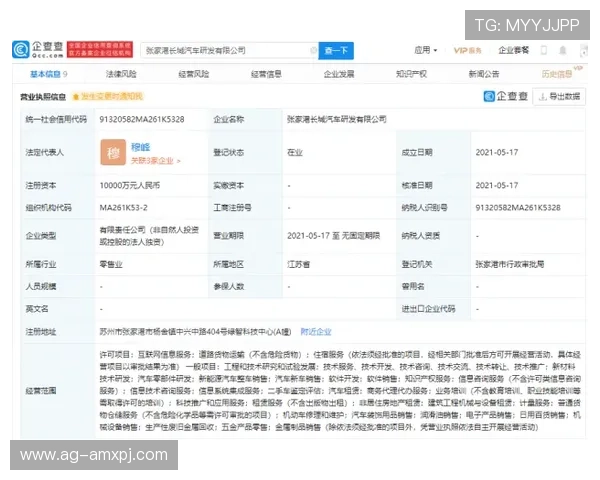Screen dimensions: 600x480
Task: Click the region value 江苏省
Action: (x=298, y=264)
